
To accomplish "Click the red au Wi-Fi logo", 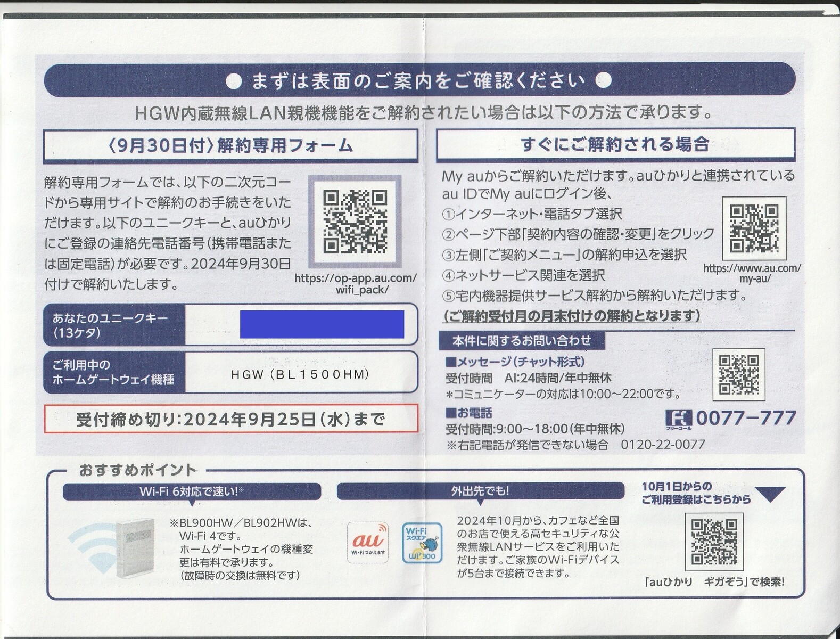I will tap(367, 542).
